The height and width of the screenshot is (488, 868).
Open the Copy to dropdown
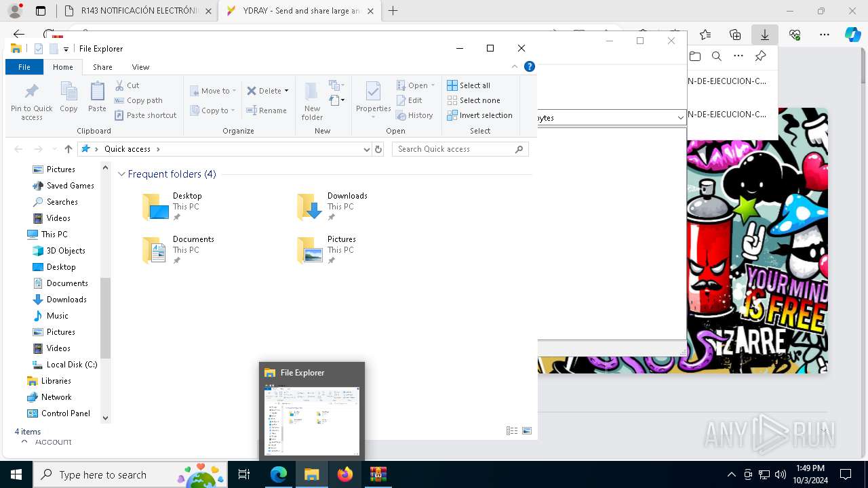tap(213, 110)
